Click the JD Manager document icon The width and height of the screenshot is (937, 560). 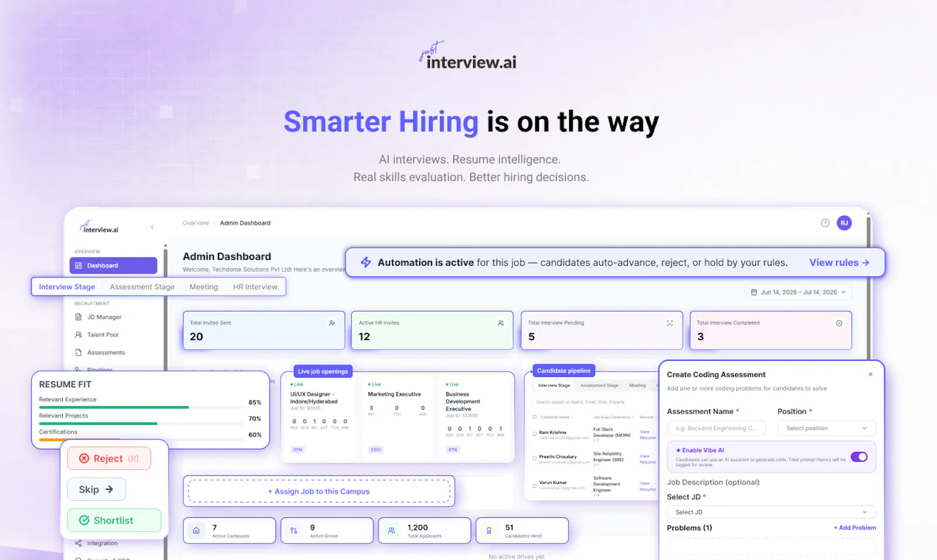click(x=78, y=317)
